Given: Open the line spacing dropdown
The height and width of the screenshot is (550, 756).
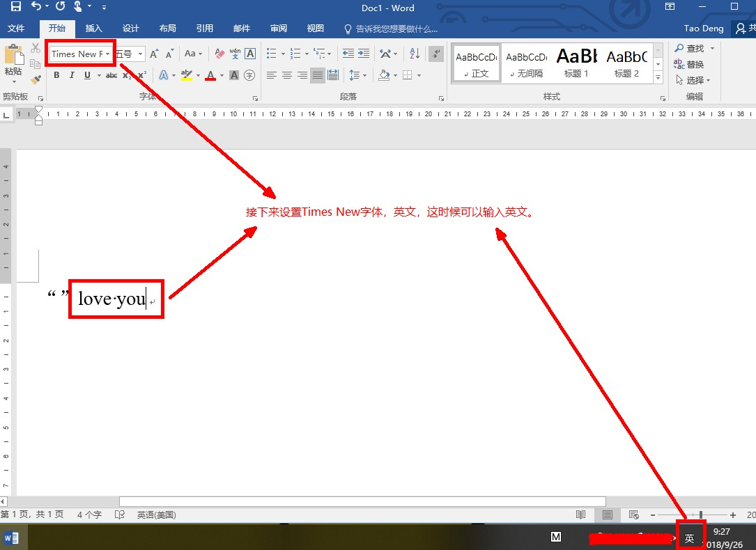Looking at the screenshot, I should coord(357,75).
